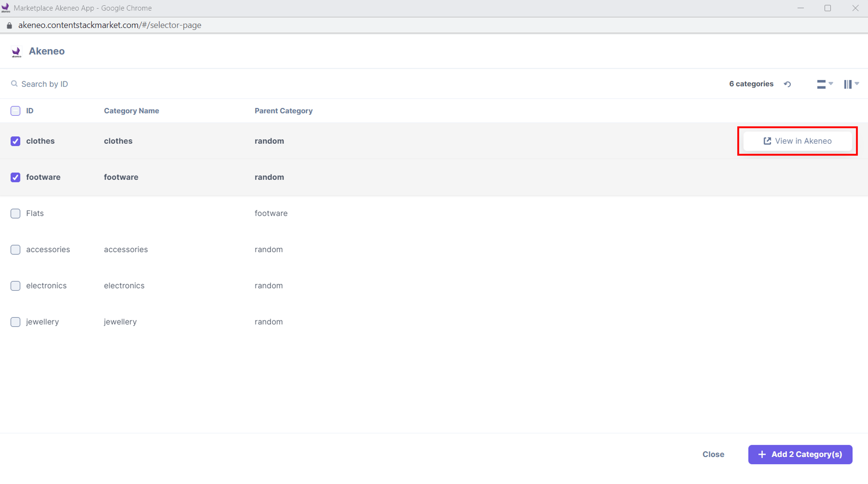
Task: Click the Close button
Action: pyautogui.click(x=713, y=454)
